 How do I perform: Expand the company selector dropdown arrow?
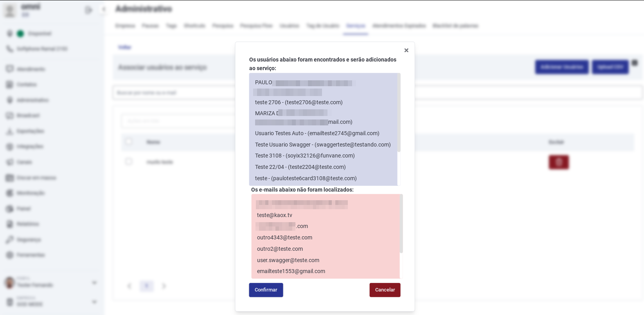[94, 302]
